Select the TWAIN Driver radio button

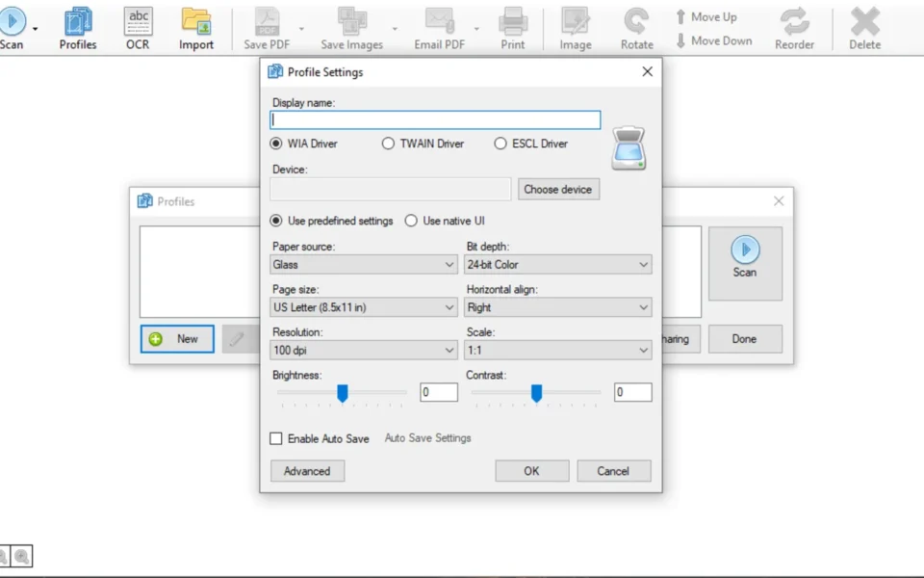tap(388, 144)
